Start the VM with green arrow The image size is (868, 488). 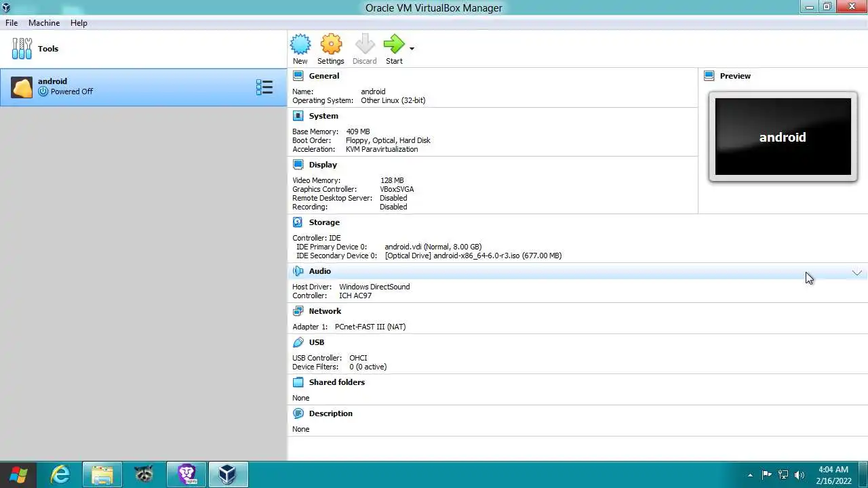click(394, 45)
